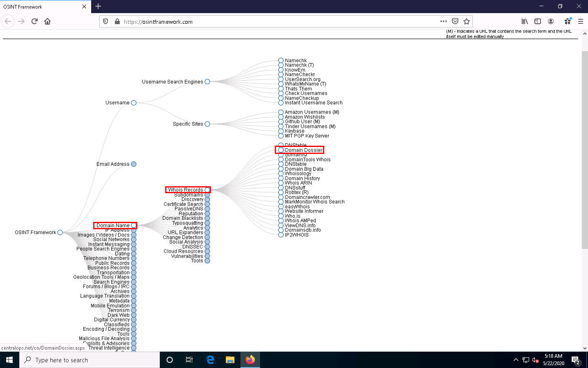Image resolution: width=588 pixels, height=368 pixels.
Task: Click the browser back arrow
Action: pos(8,21)
